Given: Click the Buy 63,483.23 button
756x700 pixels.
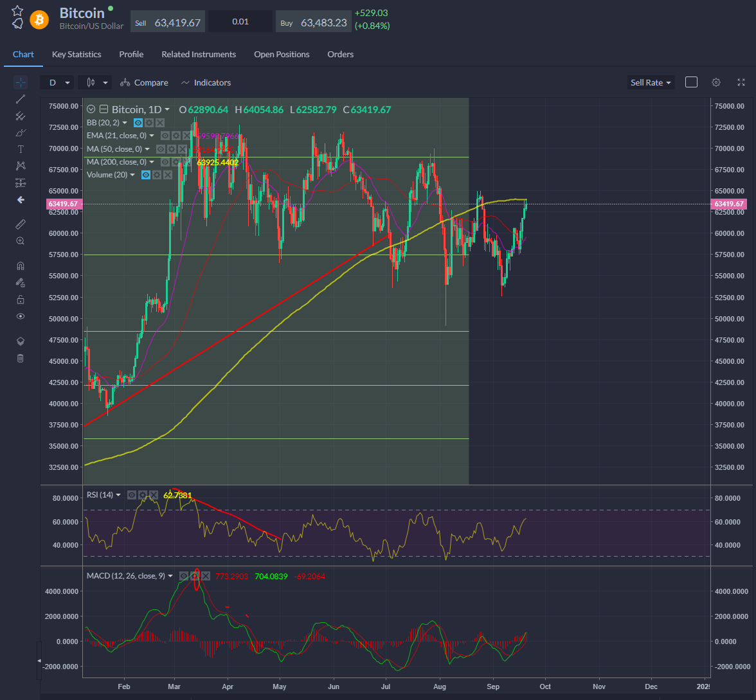Looking at the screenshot, I should (313, 22).
